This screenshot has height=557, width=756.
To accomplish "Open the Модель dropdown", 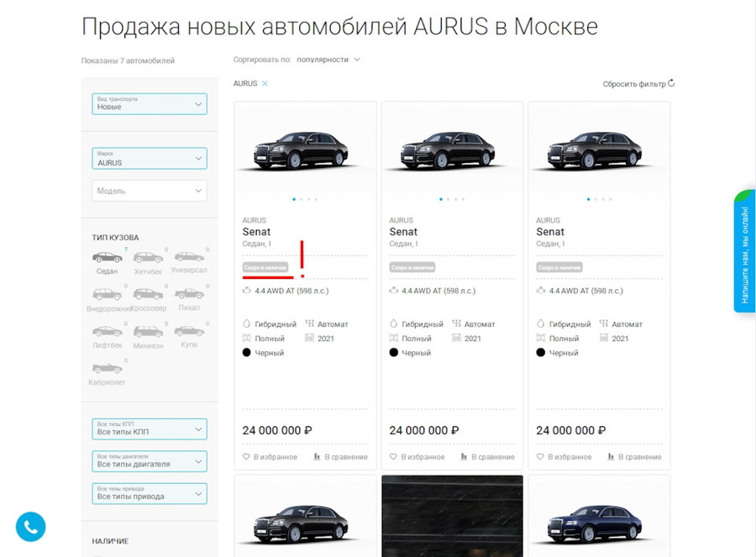I will tap(150, 191).
